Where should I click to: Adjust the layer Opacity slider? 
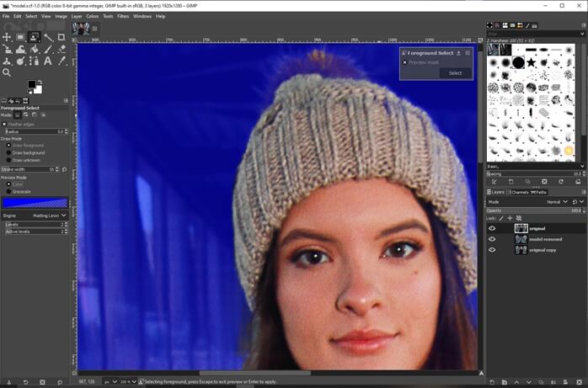point(536,210)
